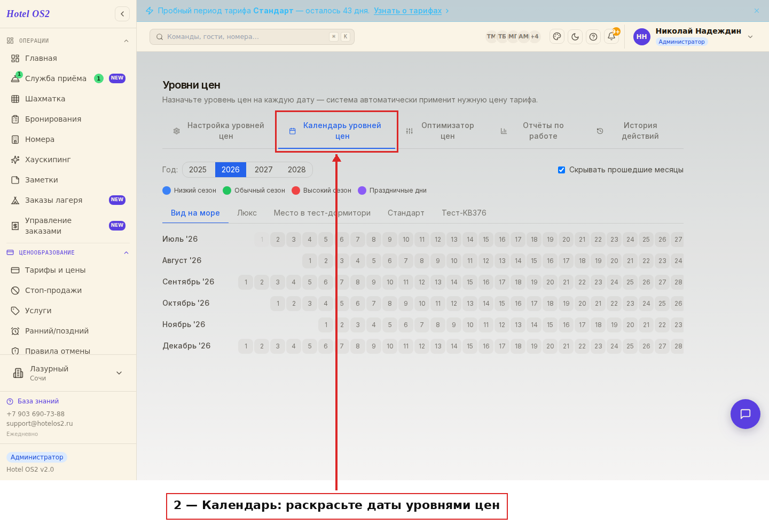The image size is (769, 532).
Task: Click the НН user avatar
Action: coord(642,37)
